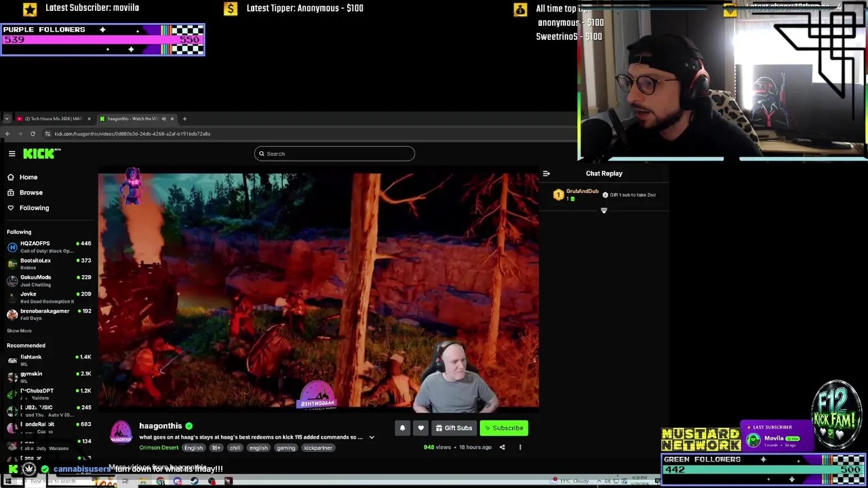Click the brenobarakagamer channel avatar
Image resolution: width=868 pixels, height=488 pixels.
(x=12, y=314)
